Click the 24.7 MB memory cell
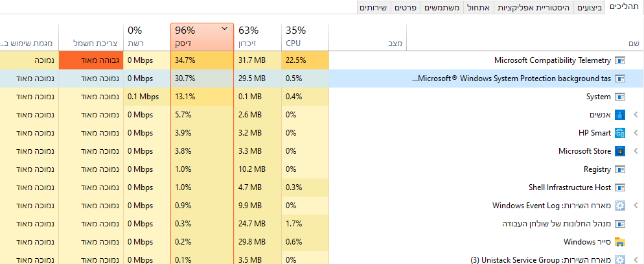 tap(258, 224)
